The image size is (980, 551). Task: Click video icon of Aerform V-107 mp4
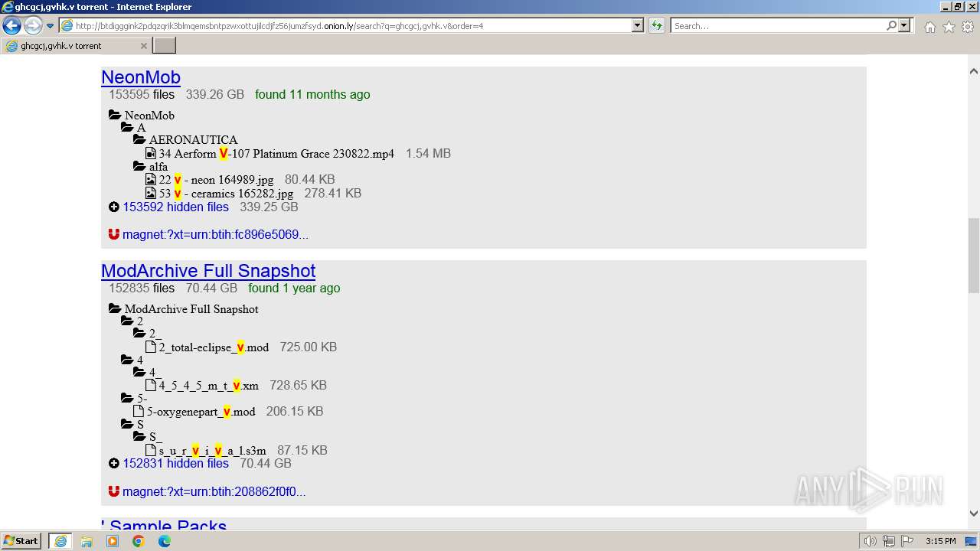pos(151,153)
